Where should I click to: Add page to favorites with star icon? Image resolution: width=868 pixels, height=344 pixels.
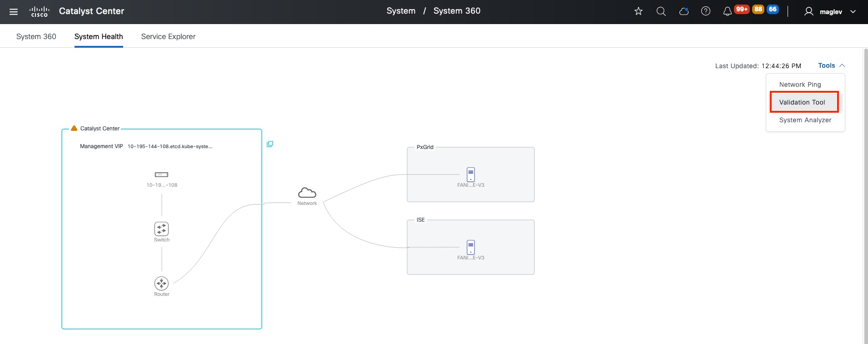point(639,11)
